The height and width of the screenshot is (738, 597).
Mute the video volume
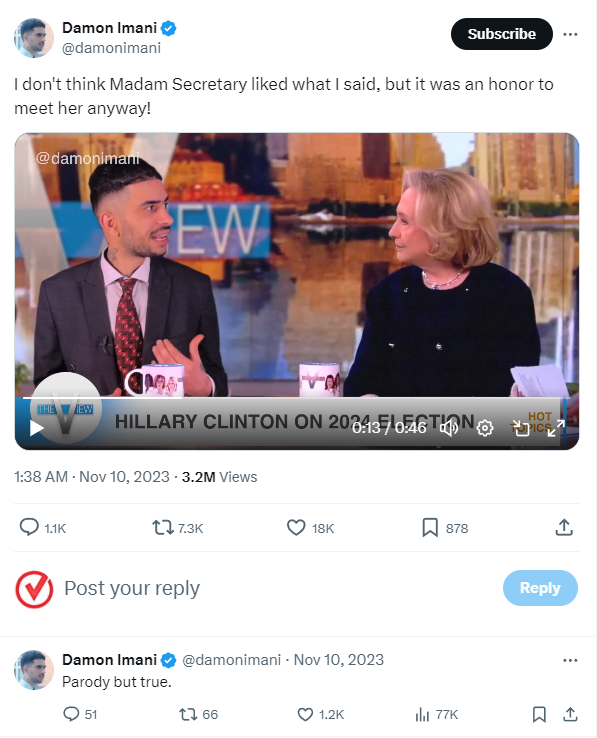pos(449,428)
